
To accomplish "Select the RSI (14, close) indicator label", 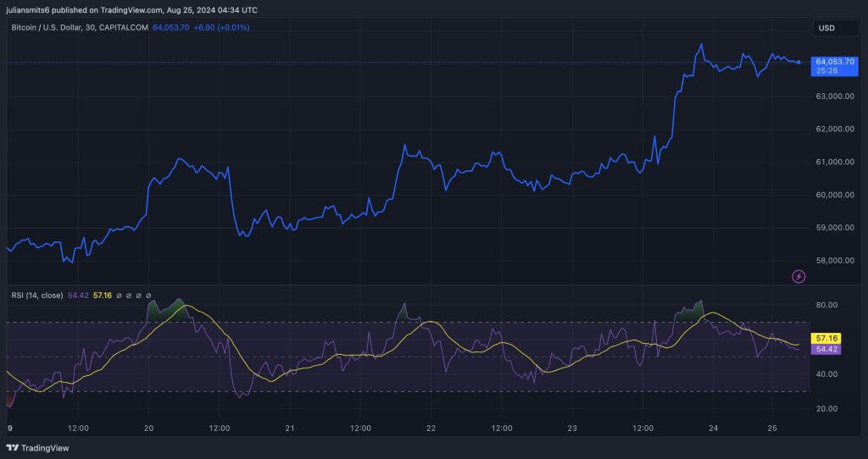I will (36, 296).
